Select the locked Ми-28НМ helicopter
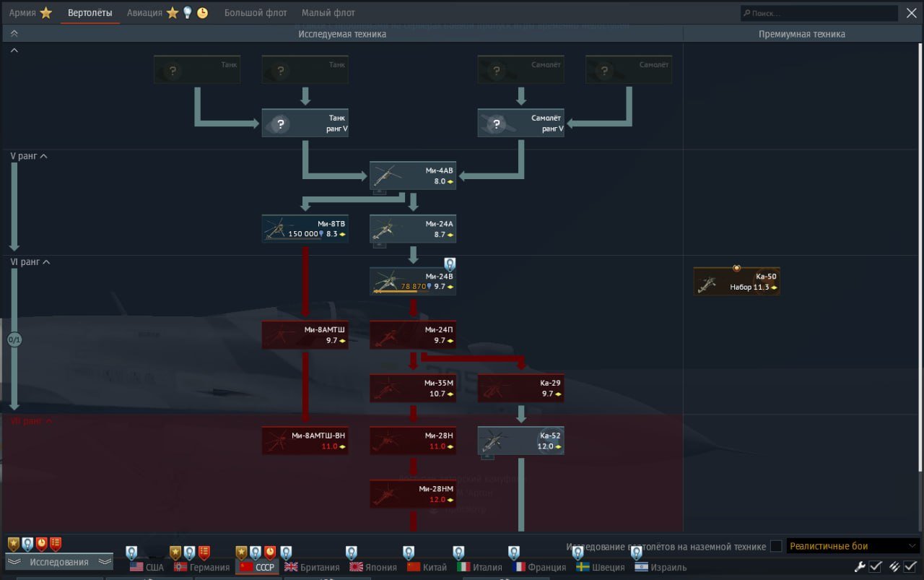This screenshot has width=924, height=580. point(412,494)
